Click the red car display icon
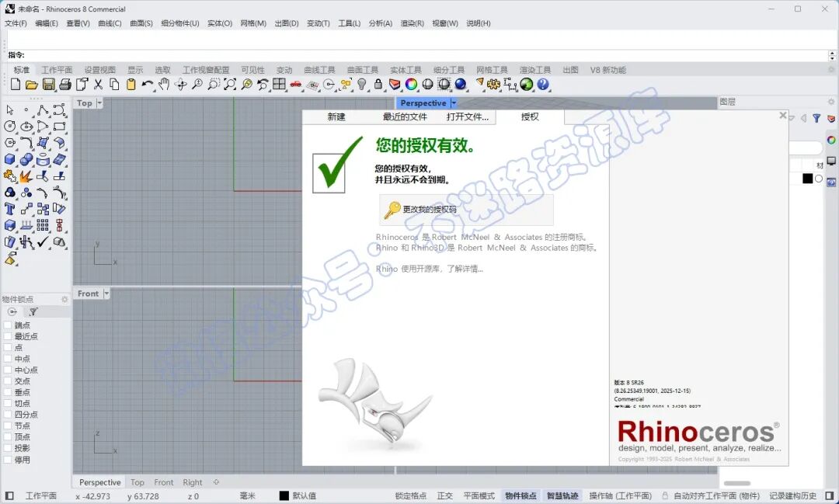 (296, 85)
